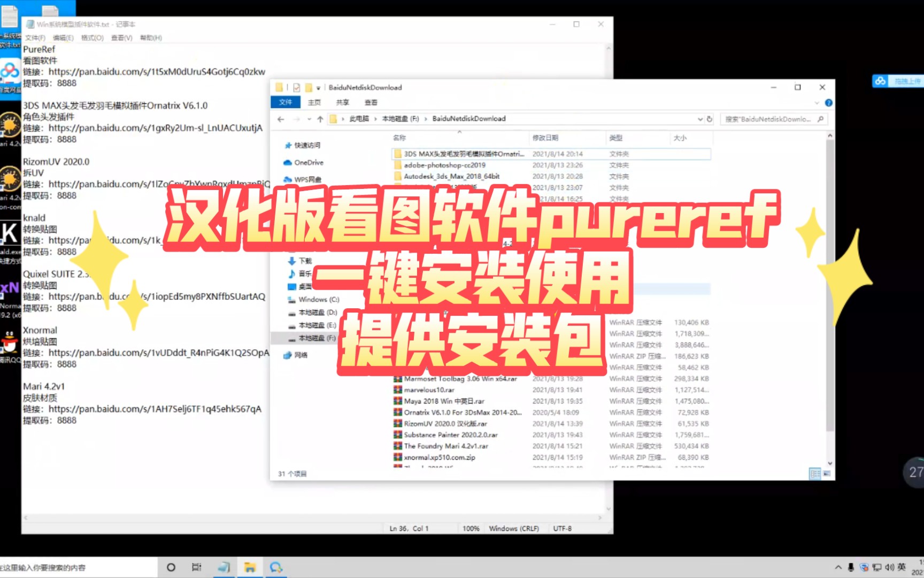Select OneDrive in navigation pane

tap(303, 163)
